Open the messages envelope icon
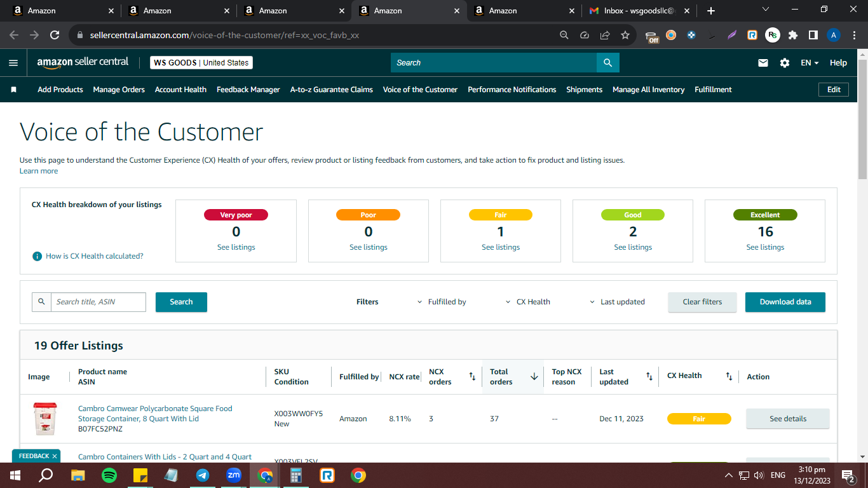This screenshot has width=868, height=488. pyautogui.click(x=763, y=63)
